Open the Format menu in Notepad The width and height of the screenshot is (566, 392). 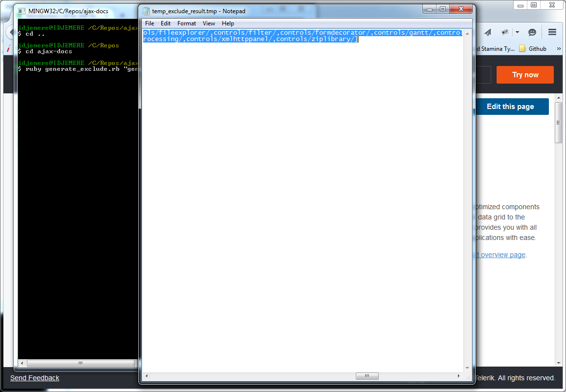pos(187,23)
